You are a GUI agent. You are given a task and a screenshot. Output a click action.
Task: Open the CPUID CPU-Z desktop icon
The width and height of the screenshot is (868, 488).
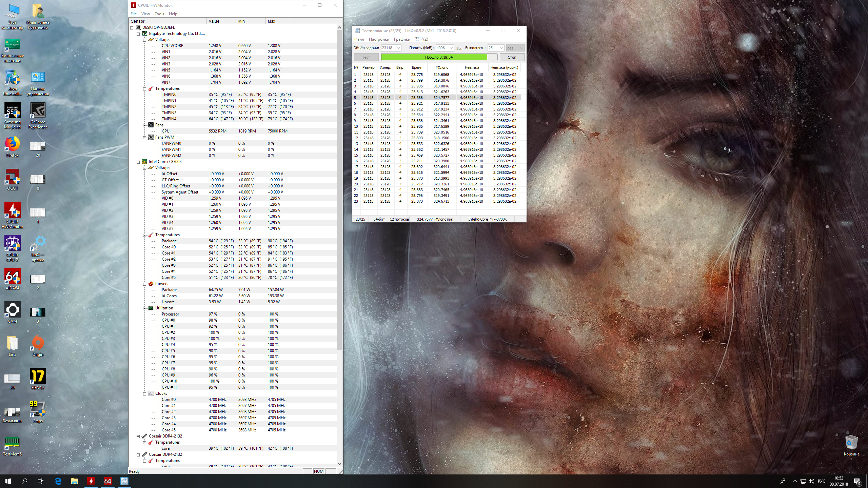[x=13, y=244]
